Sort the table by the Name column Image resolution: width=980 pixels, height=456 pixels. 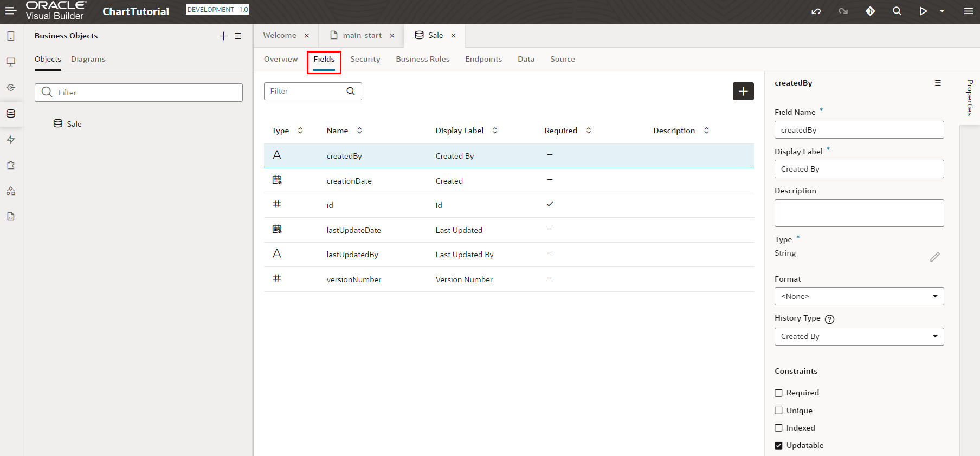tap(359, 131)
